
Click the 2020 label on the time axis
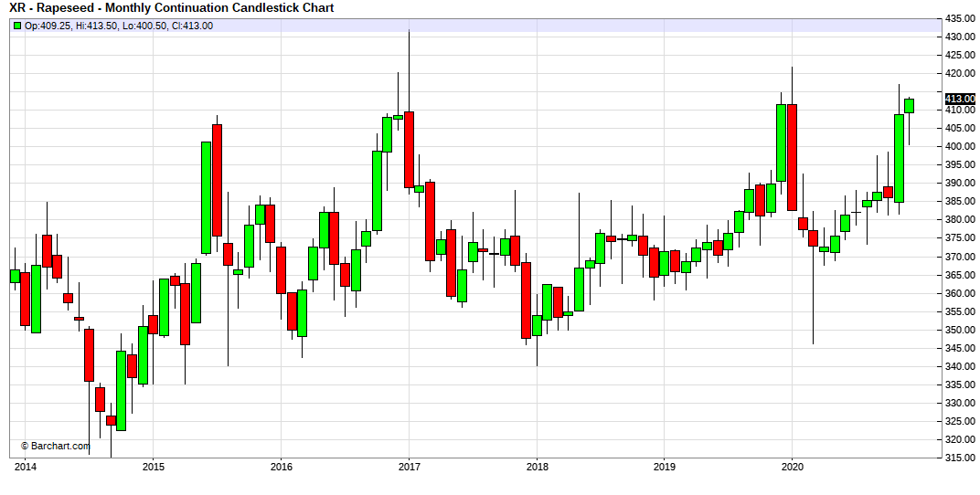(792, 466)
